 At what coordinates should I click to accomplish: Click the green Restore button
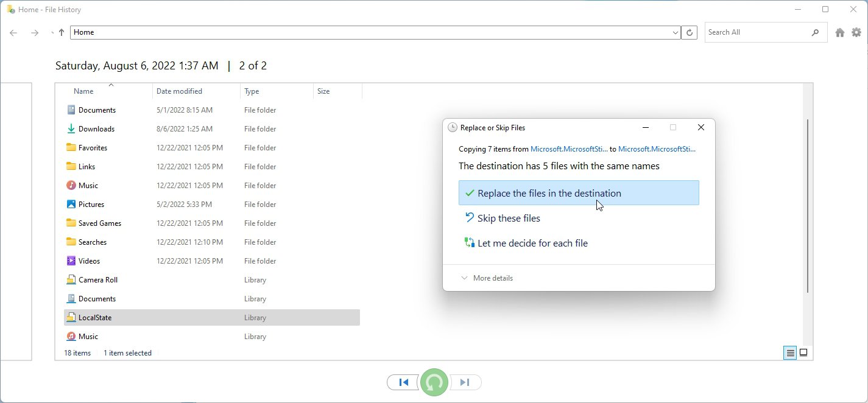(x=434, y=382)
